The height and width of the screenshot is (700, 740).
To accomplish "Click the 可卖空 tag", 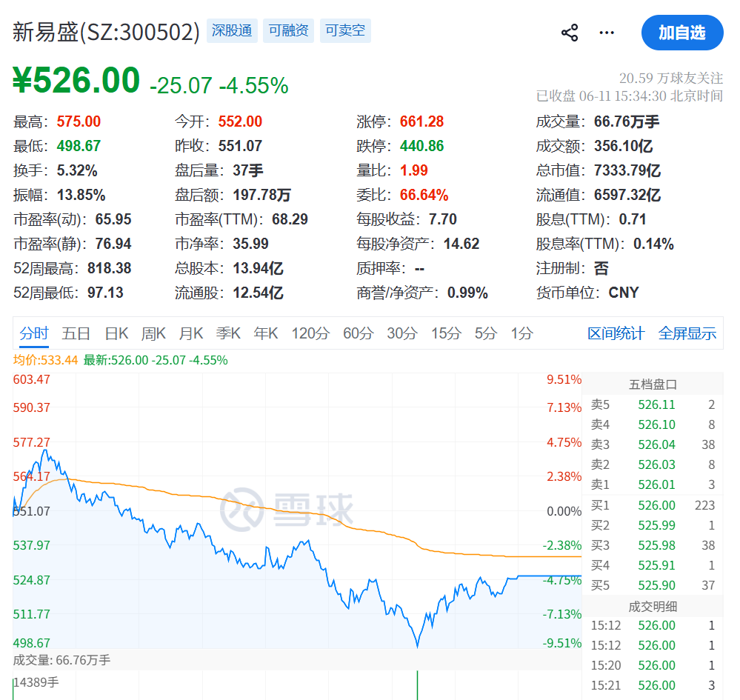I will pos(345,30).
